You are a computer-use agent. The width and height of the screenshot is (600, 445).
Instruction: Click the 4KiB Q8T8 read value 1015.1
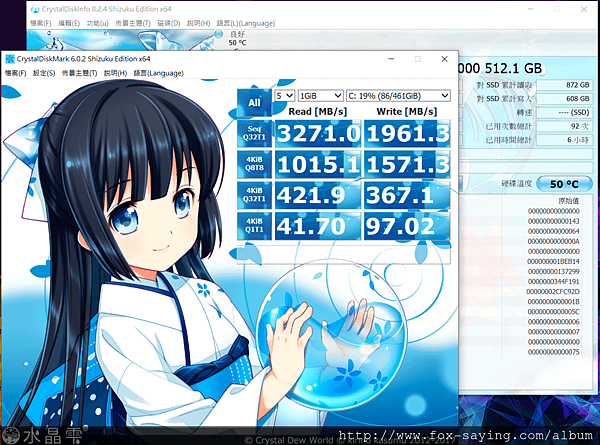pos(318,165)
